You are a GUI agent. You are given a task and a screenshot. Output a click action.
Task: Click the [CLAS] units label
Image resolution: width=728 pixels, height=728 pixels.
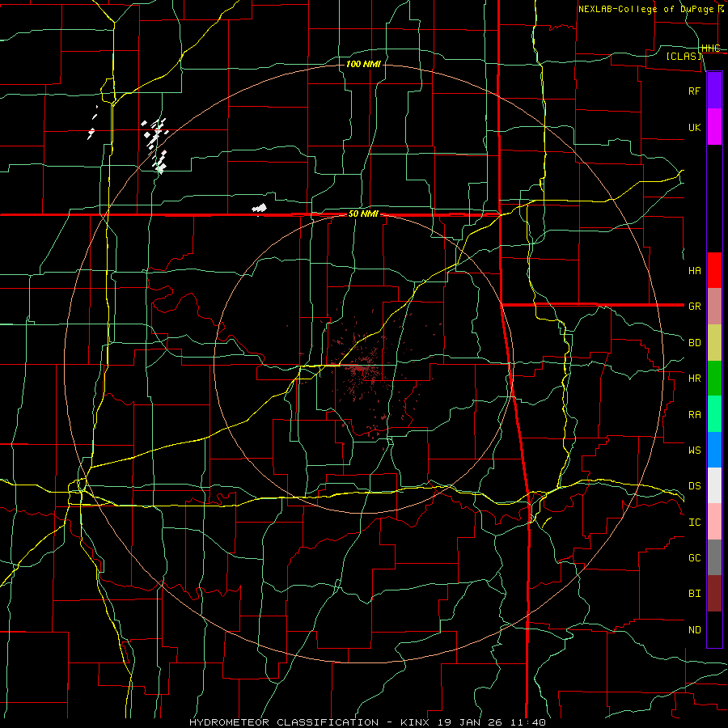(x=684, y=57)
